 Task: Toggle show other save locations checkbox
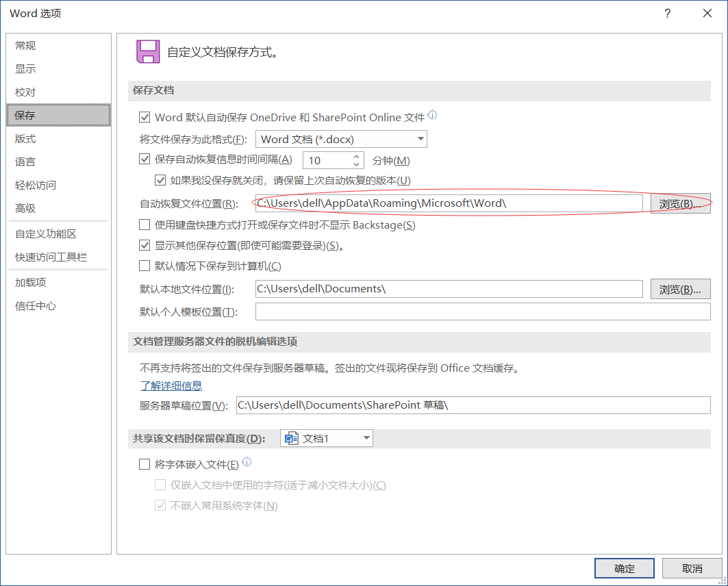click(145, 246)
